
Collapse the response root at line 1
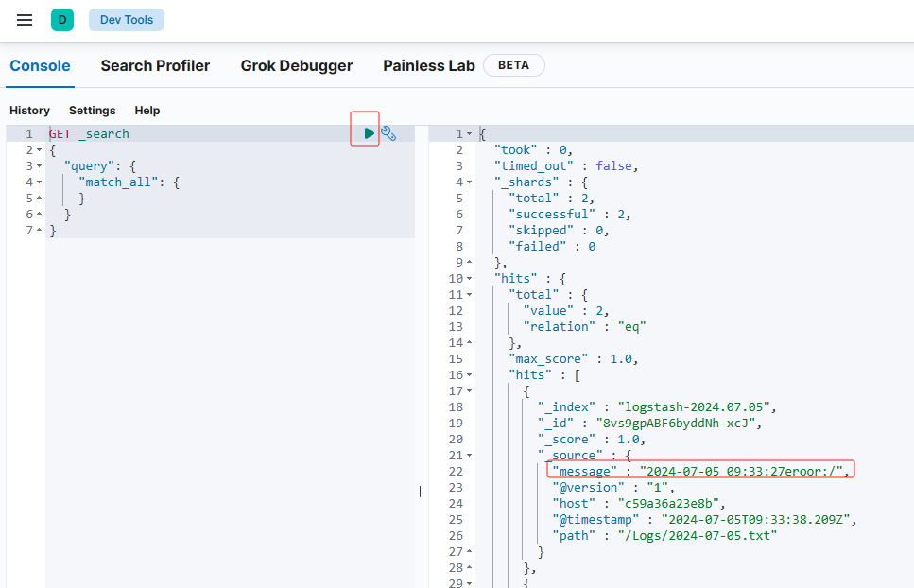click(469, 134)
